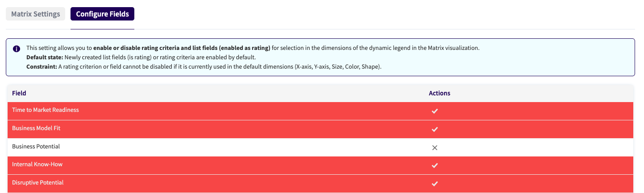Select the Business Model Fit row label

point(36,128)
